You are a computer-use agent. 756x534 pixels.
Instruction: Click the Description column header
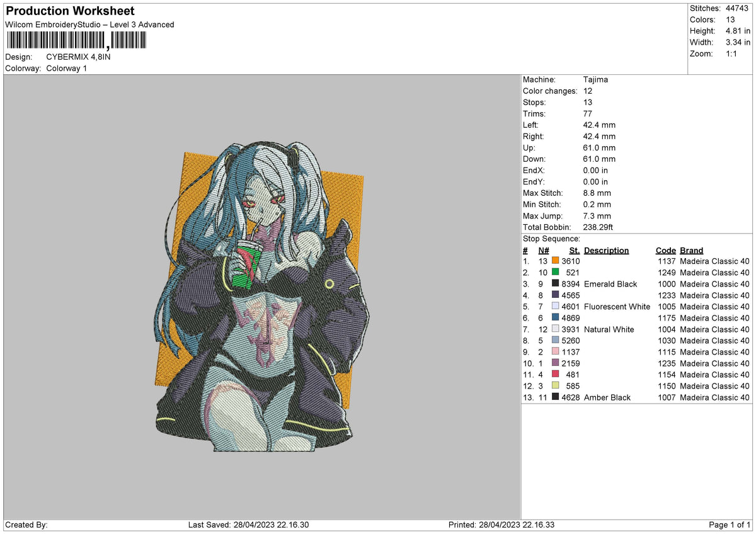tap(606, 250)
